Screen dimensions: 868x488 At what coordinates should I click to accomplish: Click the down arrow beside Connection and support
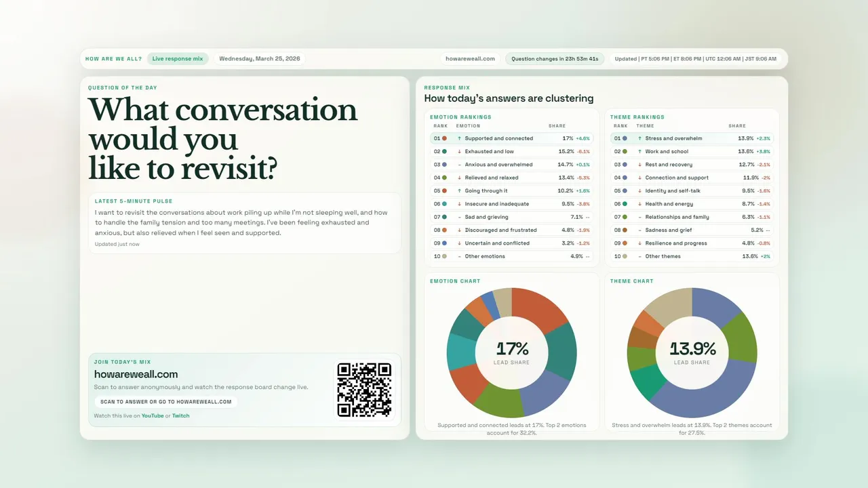pyautogui.click(x=639, y=178)
